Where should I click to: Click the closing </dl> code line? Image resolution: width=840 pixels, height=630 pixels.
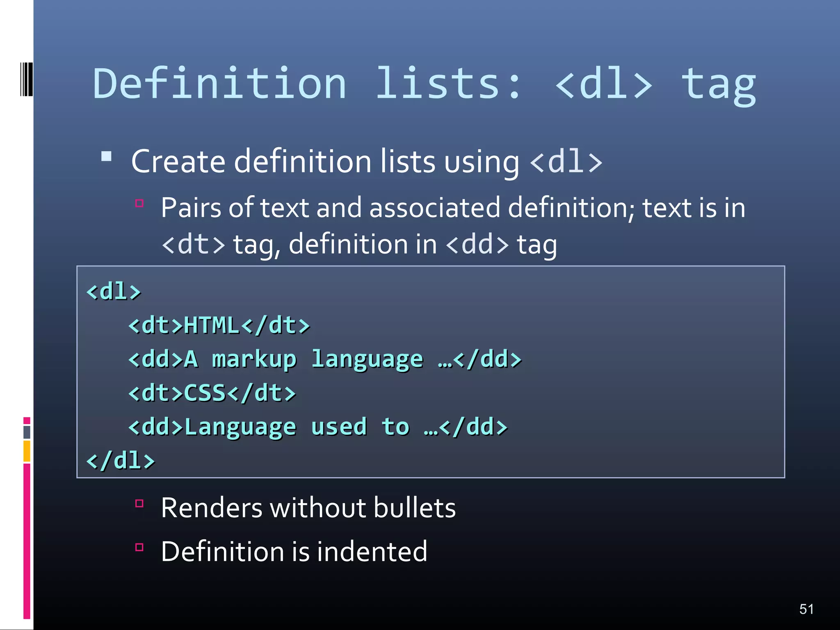coord(121,461)
